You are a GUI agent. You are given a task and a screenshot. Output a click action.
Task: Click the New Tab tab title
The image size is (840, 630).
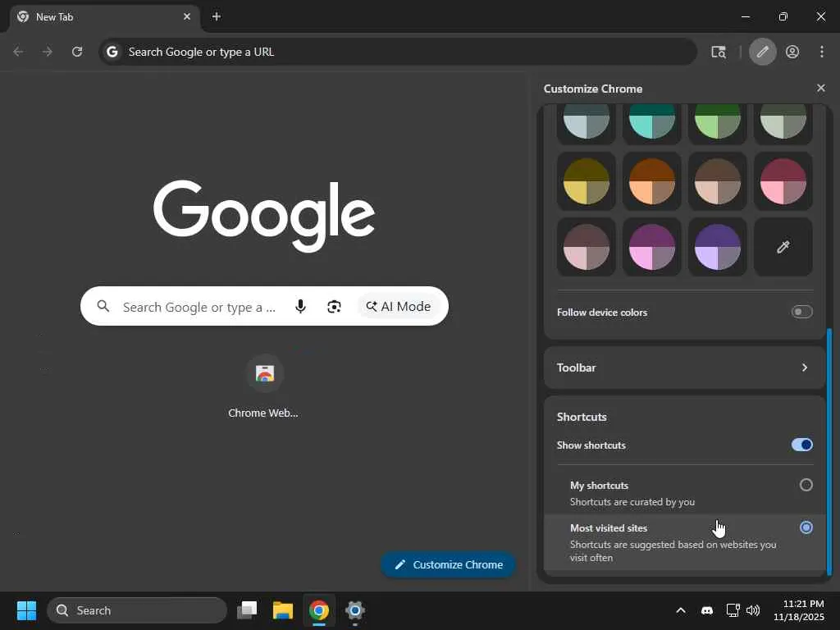(x=55, y=17)
